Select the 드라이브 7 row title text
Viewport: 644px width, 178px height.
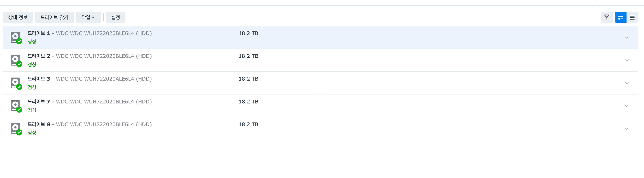(90, 102)
